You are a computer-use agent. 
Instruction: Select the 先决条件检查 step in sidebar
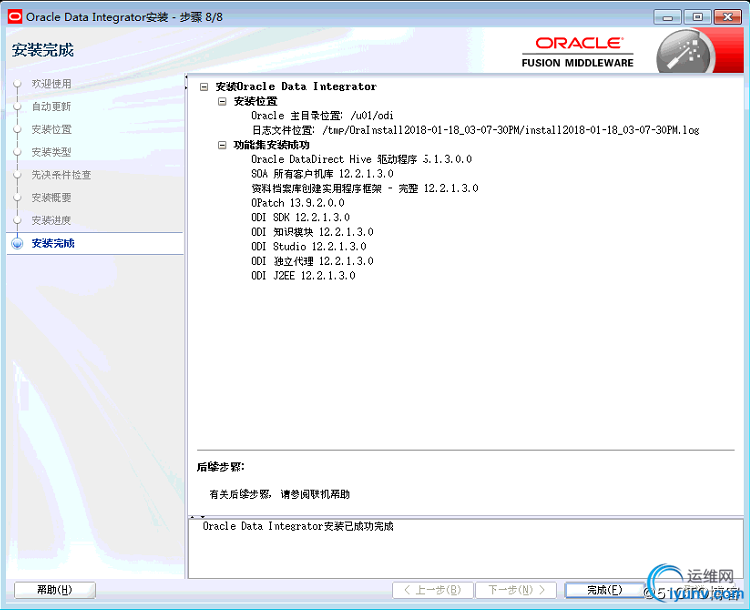[x=61, y=175]
